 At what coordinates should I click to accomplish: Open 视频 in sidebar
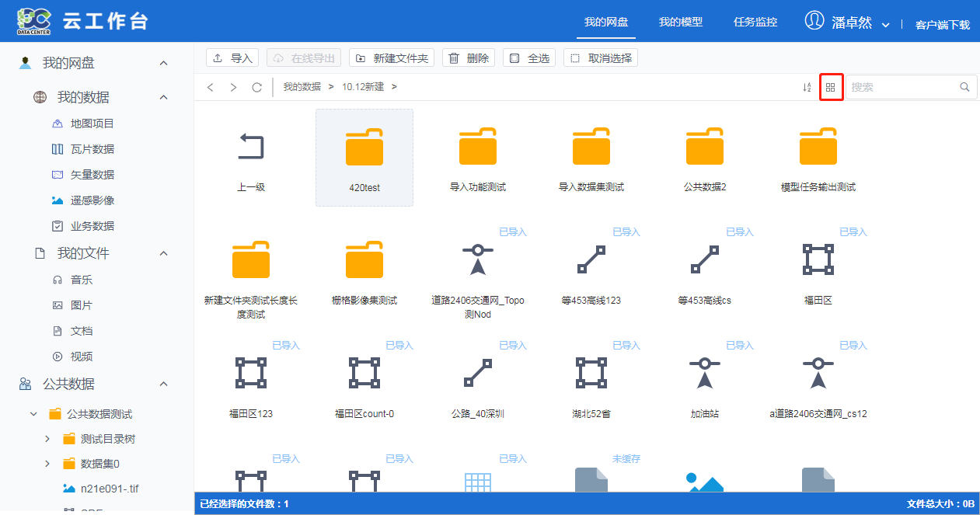click(x=82, y=357)
